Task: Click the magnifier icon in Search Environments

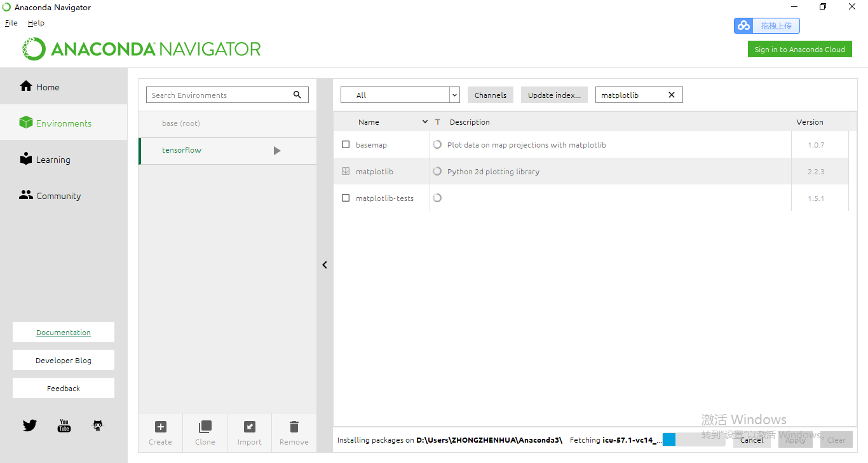Action: click(x=297, y=95)
